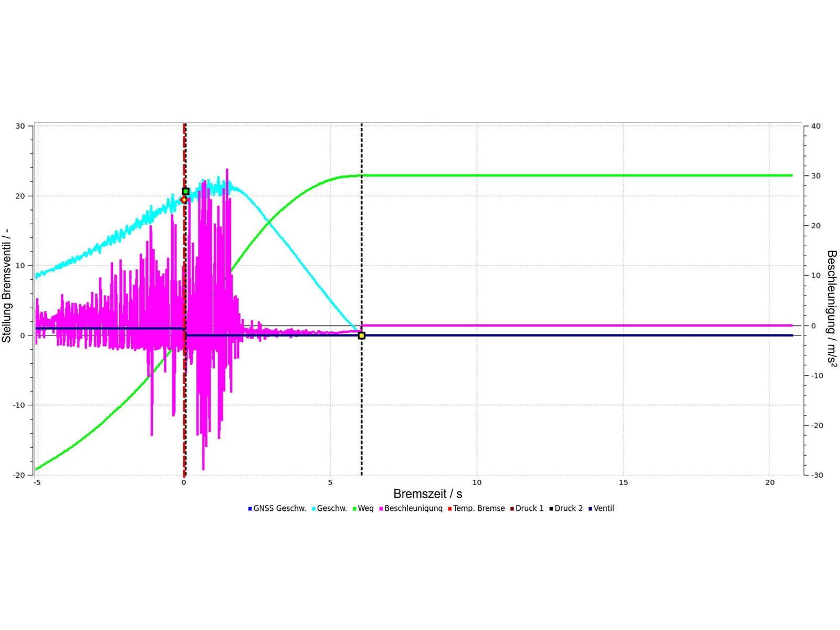Click the x-axis tick label 10
This screenshot has height=630, width=840.
click(477, 482)
